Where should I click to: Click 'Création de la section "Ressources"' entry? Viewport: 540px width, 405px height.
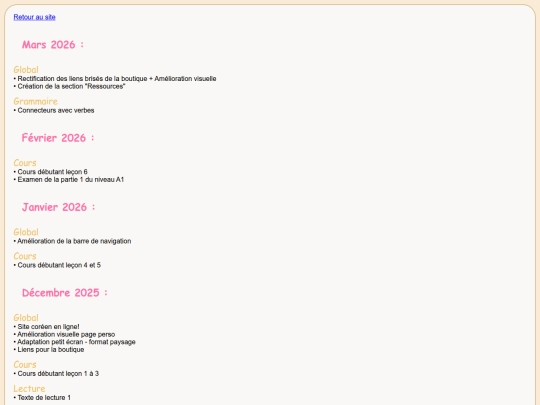(x=71, y=86)
